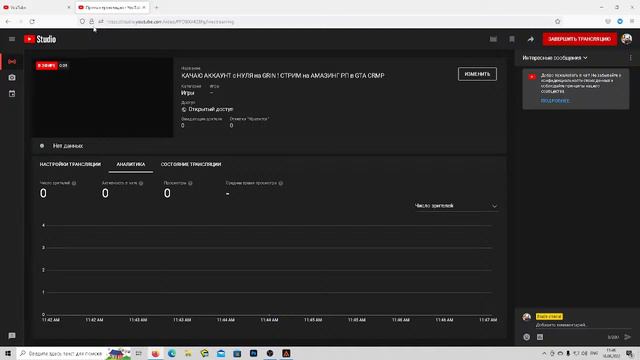The height and width of the screenshot is (360, 640).
Task: Click the info icon next to average watch time
Action: 280,183
